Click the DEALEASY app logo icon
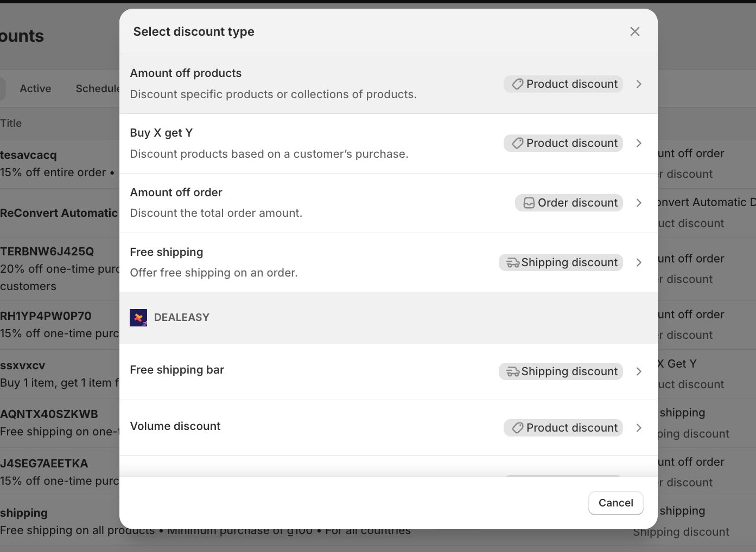This screenshot has width=756, height=552. coord(138,318)
